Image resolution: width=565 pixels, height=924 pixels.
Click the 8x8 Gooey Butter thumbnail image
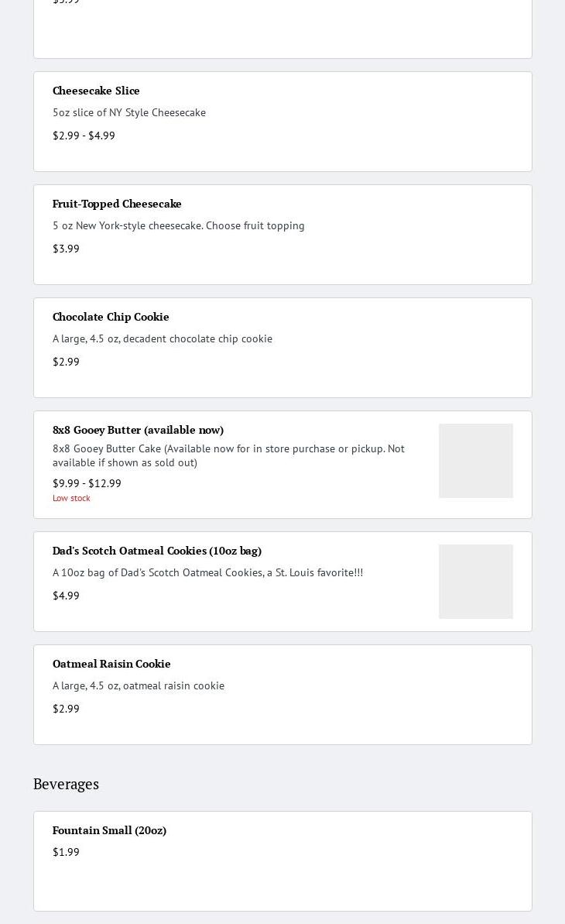point(475,461)
